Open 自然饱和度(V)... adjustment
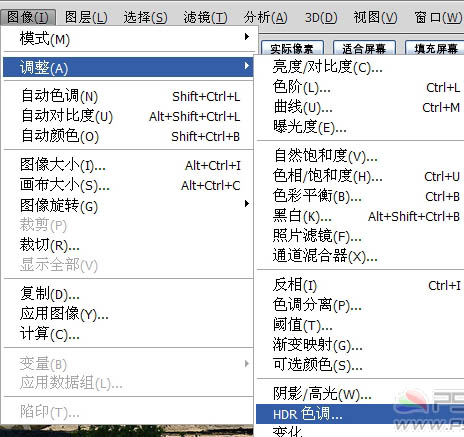 (360, 156)
